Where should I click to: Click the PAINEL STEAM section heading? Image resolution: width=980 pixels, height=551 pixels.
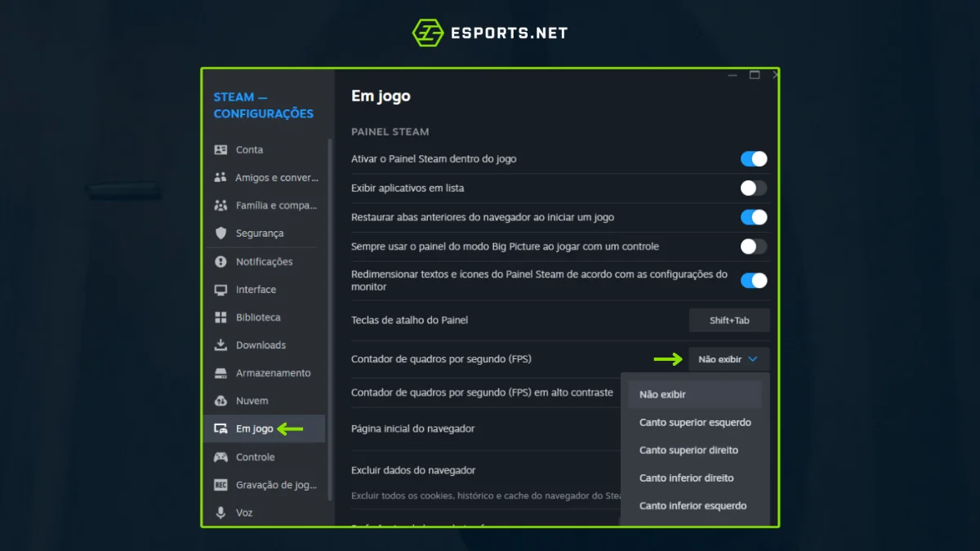(390, 131)
